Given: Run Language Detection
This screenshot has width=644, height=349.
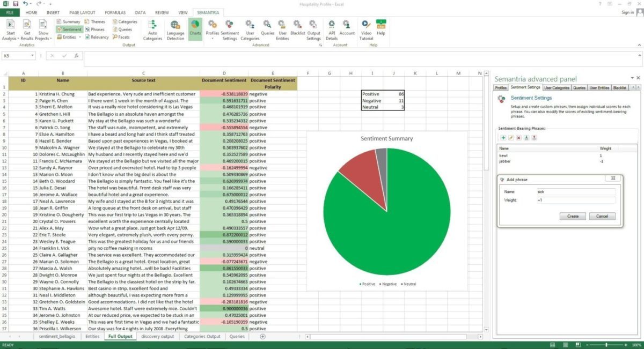Looking at the screenshot, I should click(174, 29).
